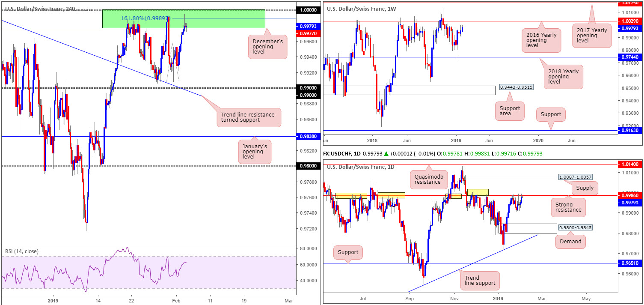Select the Demand callout
Viewport: 644px width, 305px height.
[x=570, y=241]
